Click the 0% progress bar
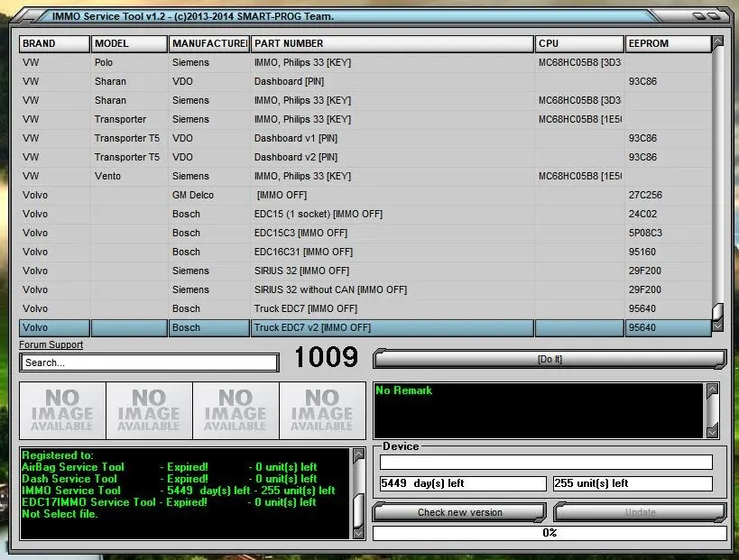The image size is (739, 560). point(549,533)
